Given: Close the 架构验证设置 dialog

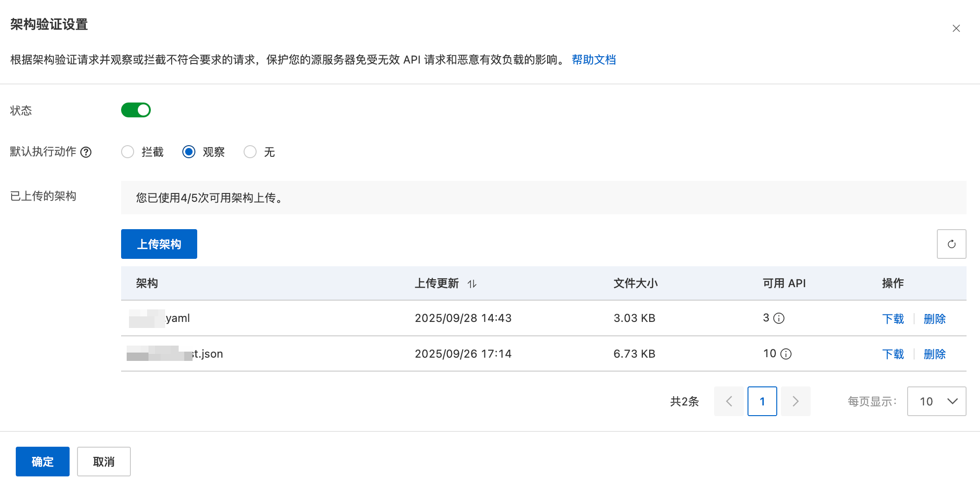Looking at the screenshot, I should [x=956, y=29].
